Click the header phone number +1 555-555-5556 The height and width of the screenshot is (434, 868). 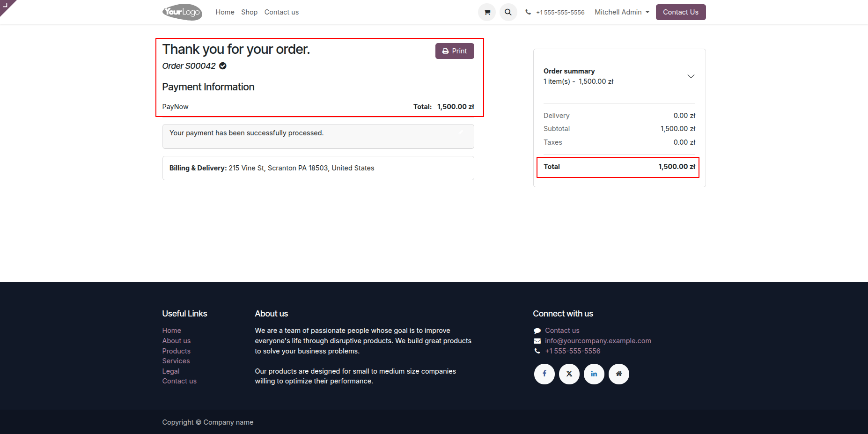point(560,13)
